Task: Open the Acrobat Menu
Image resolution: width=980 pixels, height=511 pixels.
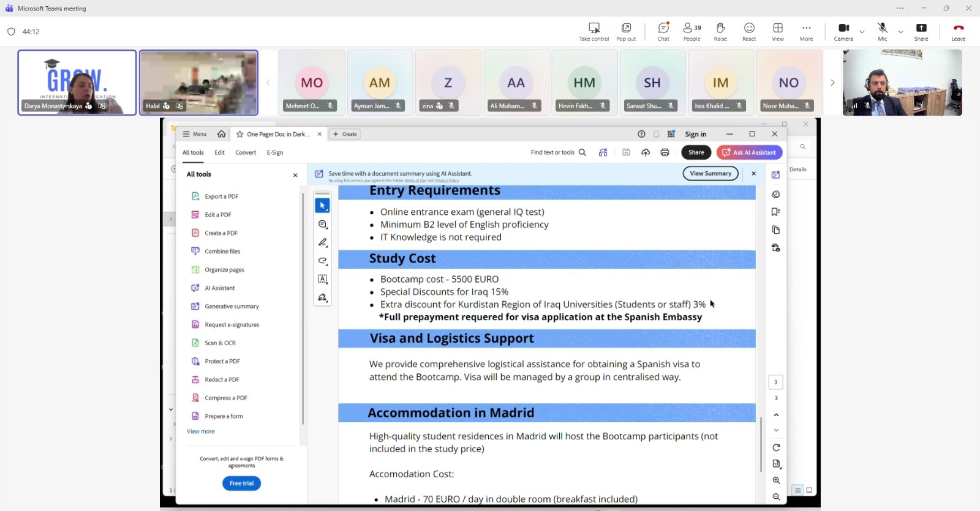Action: pos(195,134)
